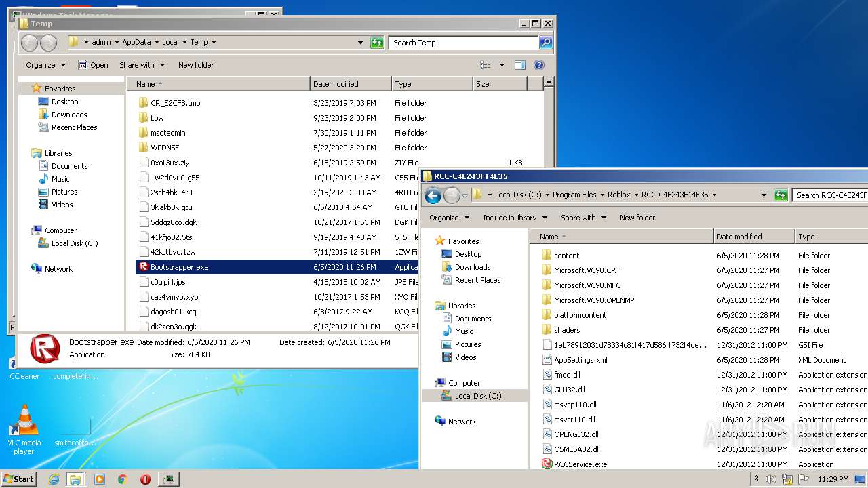Open VLC media player desktop shortcut
The image size is (868, 488).
(24, 430)
